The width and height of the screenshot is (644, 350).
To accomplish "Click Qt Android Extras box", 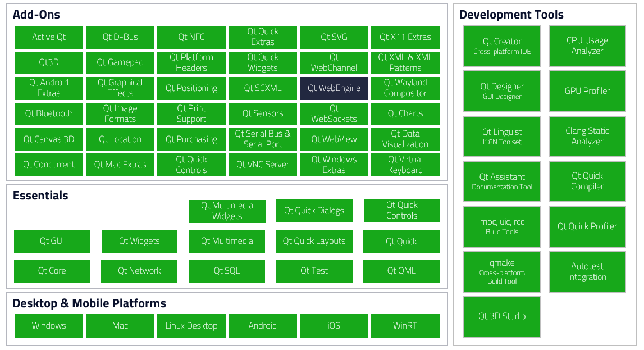I will point(49,88).
